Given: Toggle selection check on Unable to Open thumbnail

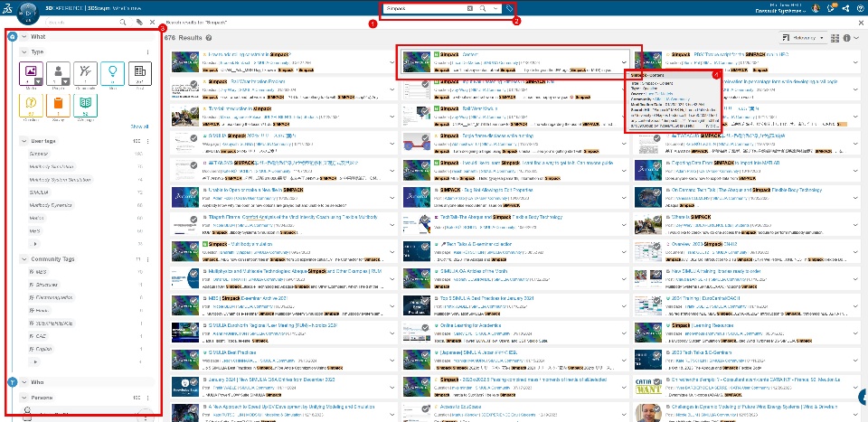Looking at the screenshot, I should click(193, 192).
